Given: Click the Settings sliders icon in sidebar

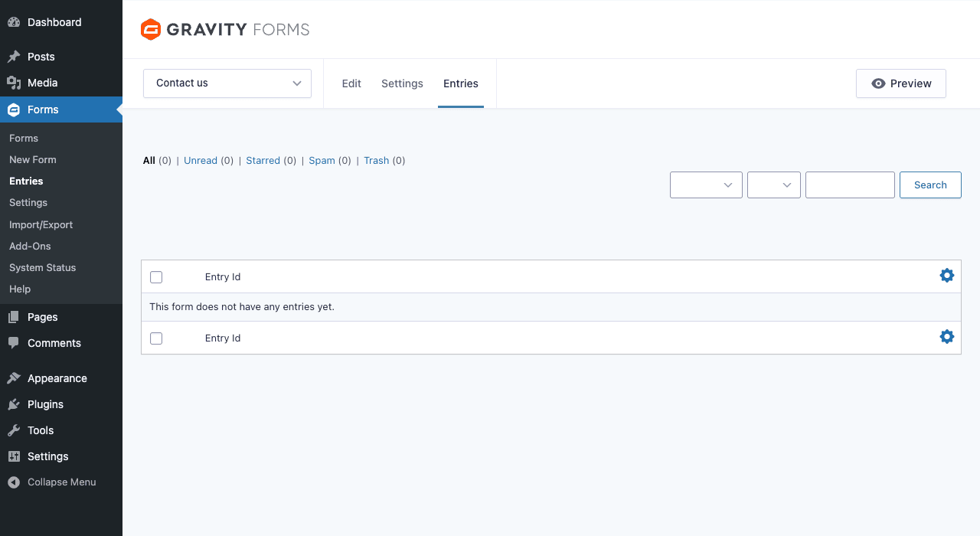Looking at the screenshot, I should 14,456.
